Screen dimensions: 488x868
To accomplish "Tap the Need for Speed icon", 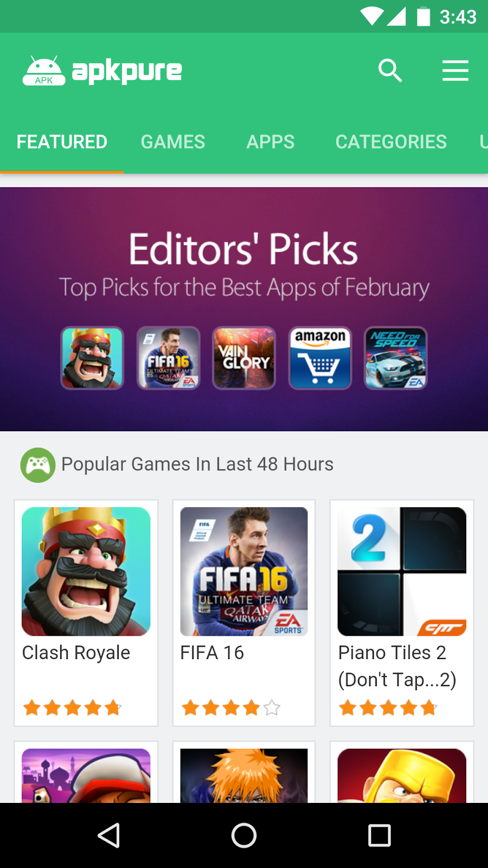I will coord(396,358).
